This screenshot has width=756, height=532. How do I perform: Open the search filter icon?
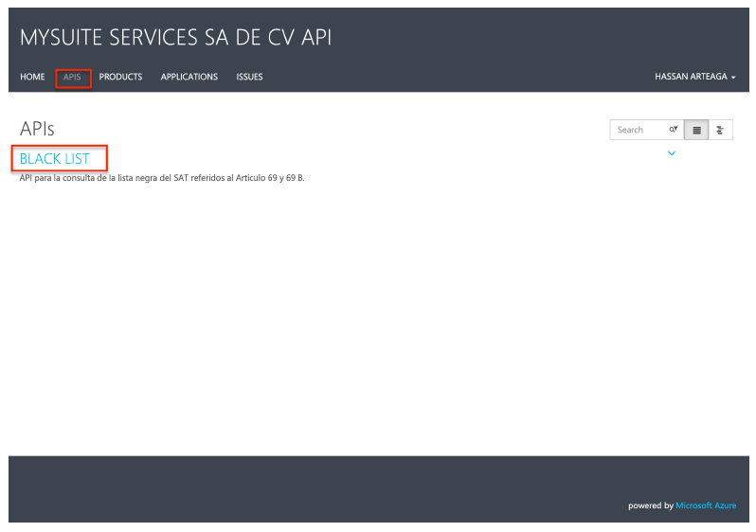(x=674, y=129)
